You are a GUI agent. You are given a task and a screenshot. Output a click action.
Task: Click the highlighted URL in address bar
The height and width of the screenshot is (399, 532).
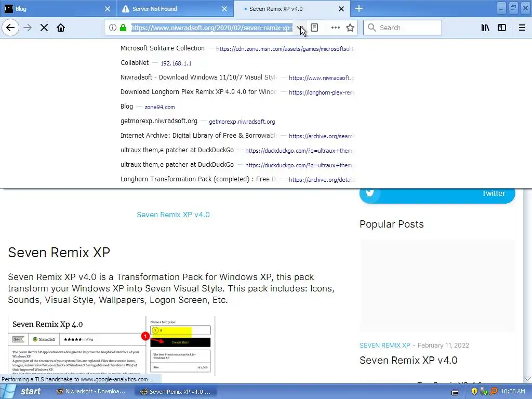click(212, 28)
